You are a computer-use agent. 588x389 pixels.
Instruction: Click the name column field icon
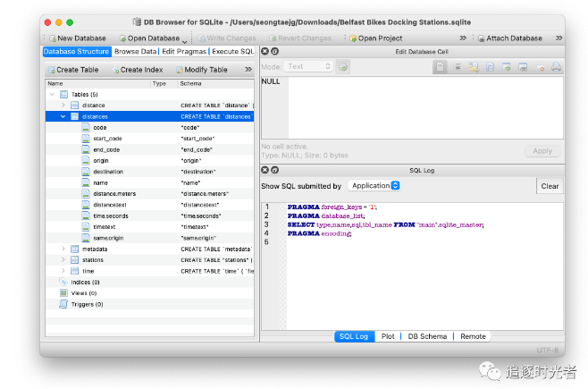tap(86, 182)
